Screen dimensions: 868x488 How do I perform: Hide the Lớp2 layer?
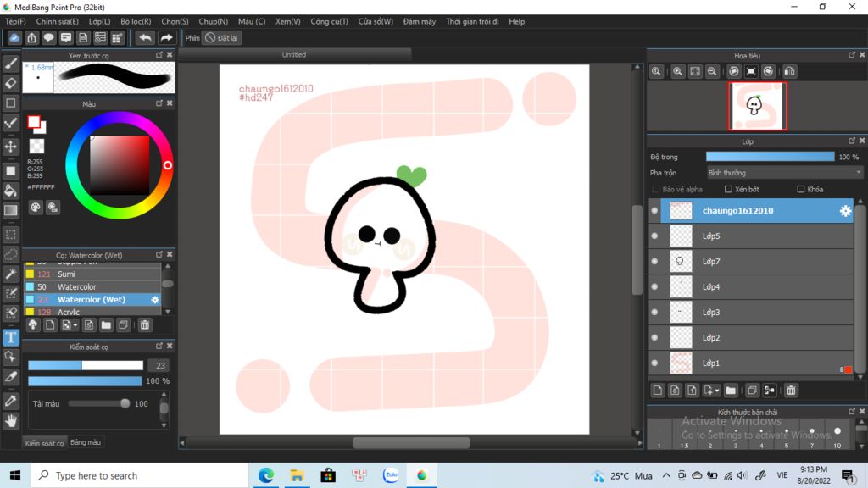(x=655, y=338)
